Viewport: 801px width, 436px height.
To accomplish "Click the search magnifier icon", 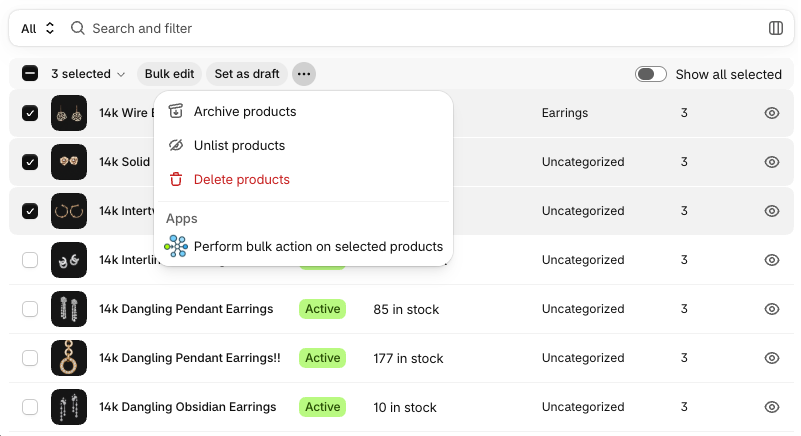I will click(x=78, y=28).
